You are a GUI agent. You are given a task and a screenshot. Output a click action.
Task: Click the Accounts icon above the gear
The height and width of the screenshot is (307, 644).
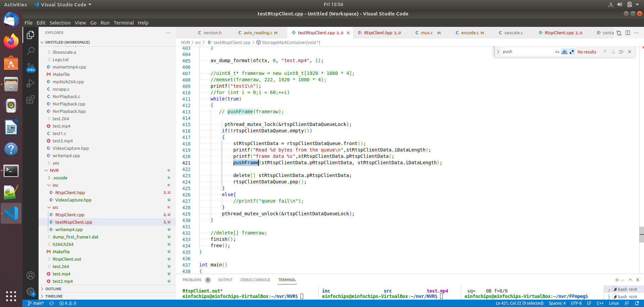(x=31, y=275)
